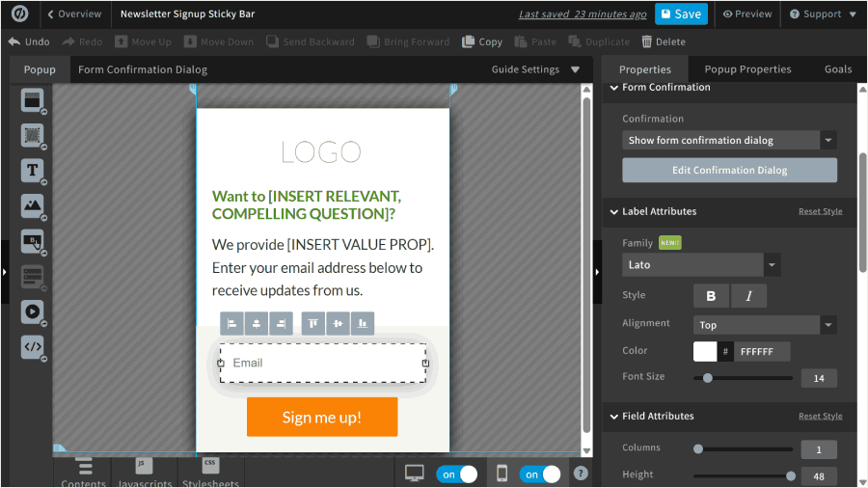Click Reset Style for Field Attributes
Image resolution: width=868 pixels, height=488 pixels.
click(821, 416)
